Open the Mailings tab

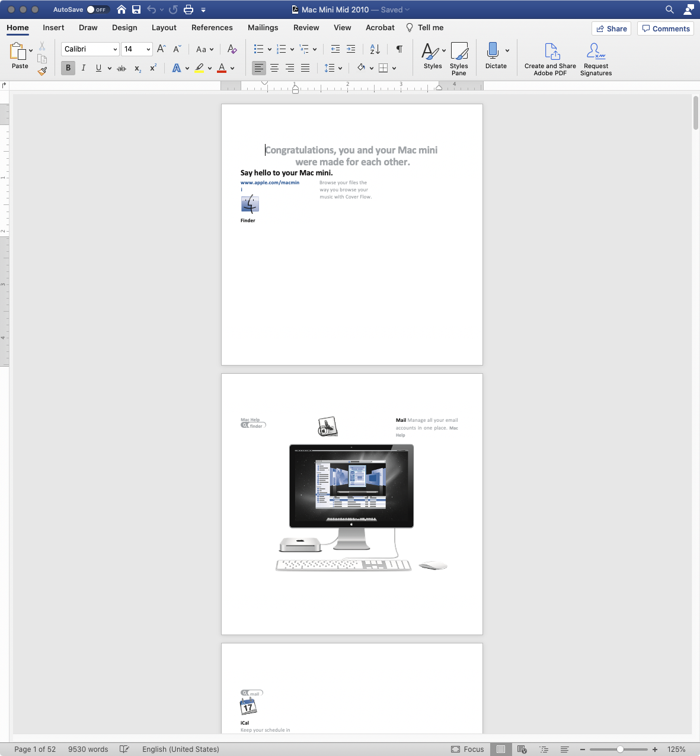pos(263,28)
